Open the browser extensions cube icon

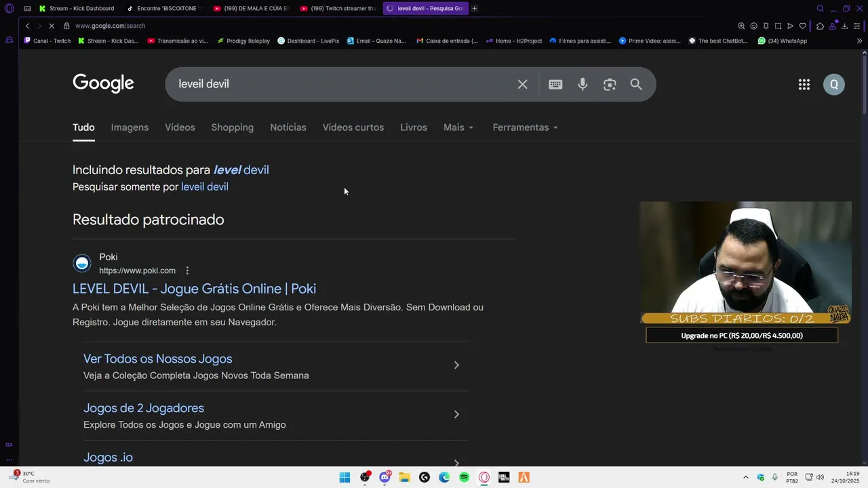click(x=820, y=26)
